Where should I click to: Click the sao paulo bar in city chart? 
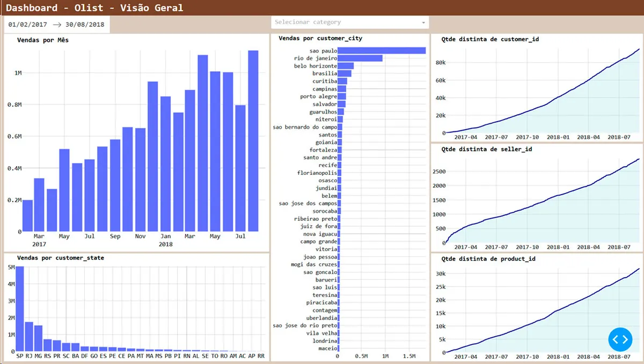tap(382, 50)
